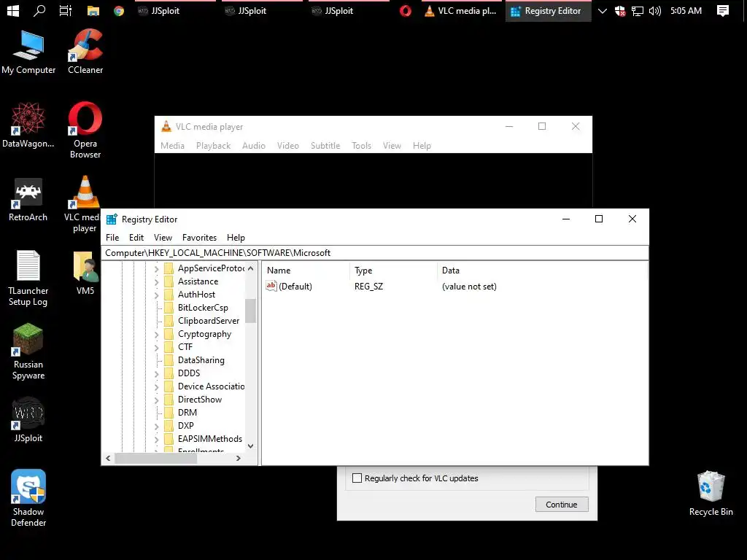Click the taskbar search magnifier icon
Screen dimensions: 747x560
(39, 10)
